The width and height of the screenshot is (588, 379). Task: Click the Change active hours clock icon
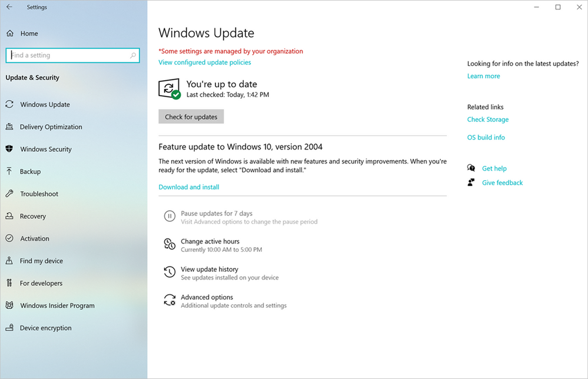170,244
